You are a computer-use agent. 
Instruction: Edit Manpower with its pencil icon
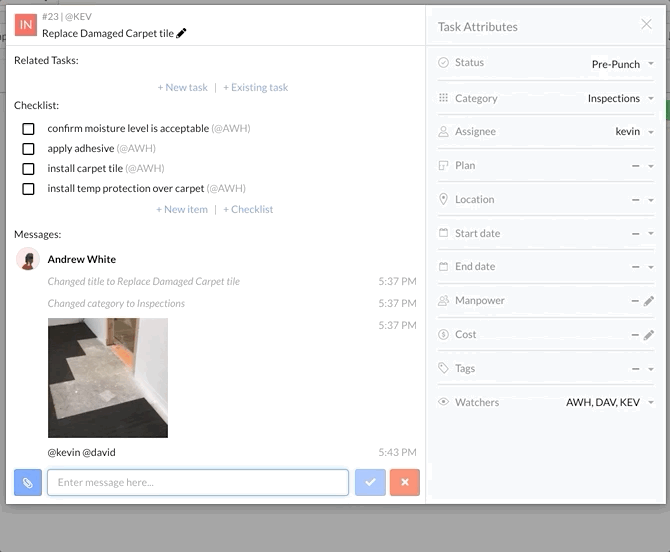(x=649, y=301)
